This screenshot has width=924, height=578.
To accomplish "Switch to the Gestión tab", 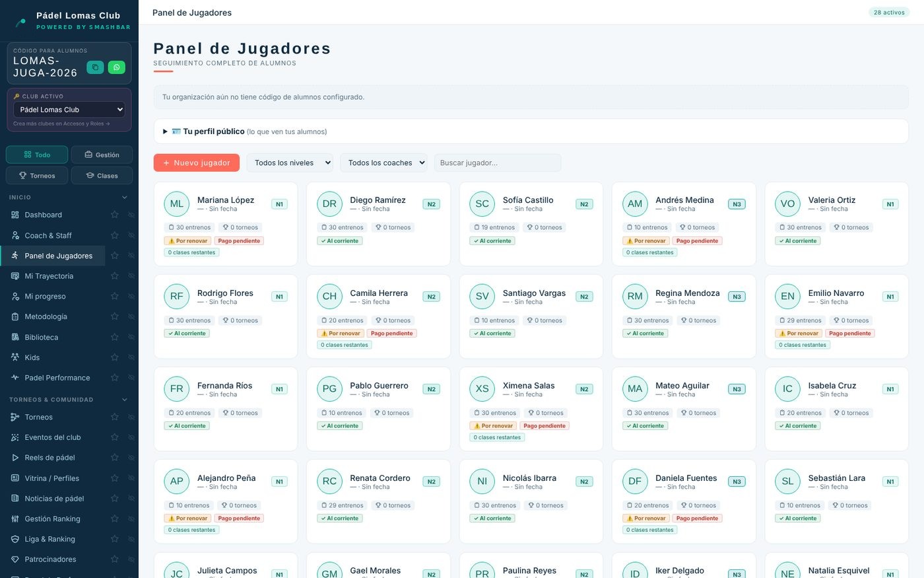I will pyautogui.click(x=102, y=155).
